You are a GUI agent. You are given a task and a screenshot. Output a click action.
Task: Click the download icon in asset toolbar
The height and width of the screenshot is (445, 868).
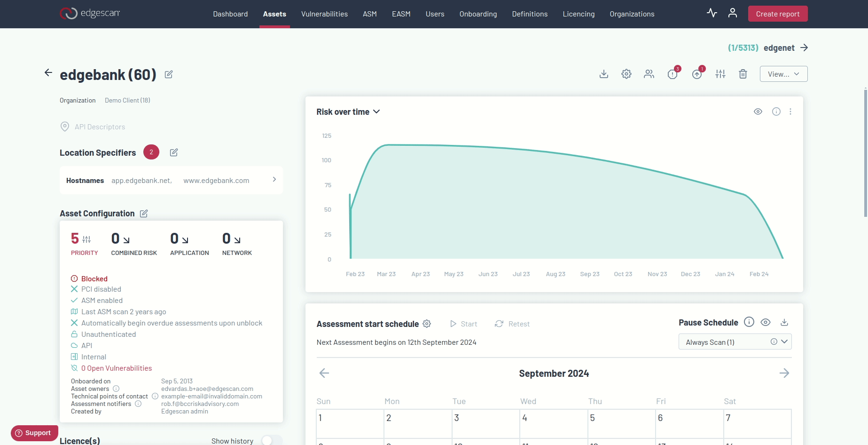tap(604, 74)
